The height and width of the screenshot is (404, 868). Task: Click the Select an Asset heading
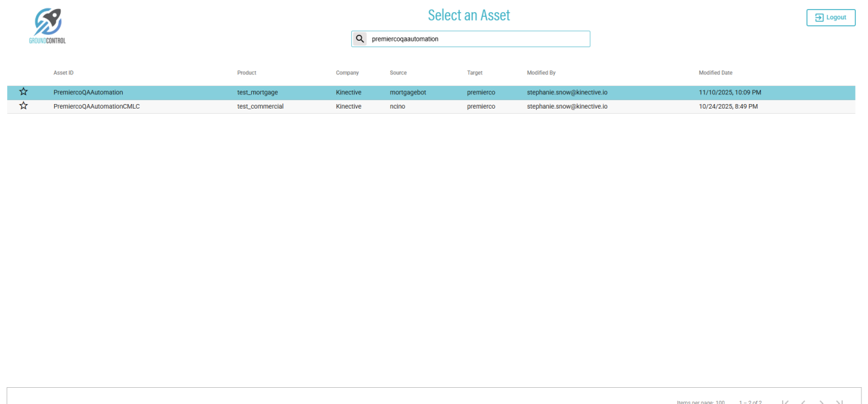(469, 15)
